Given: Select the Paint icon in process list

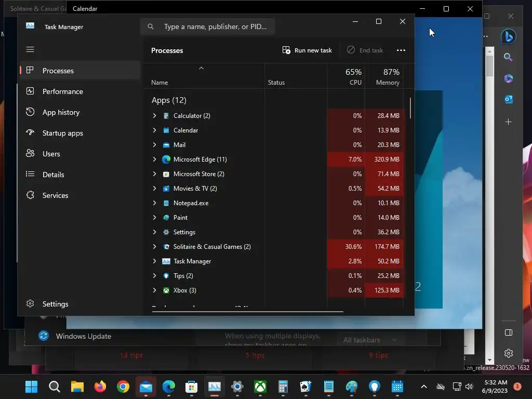Looking at the screenshot, I should click(x=166, y=218).
